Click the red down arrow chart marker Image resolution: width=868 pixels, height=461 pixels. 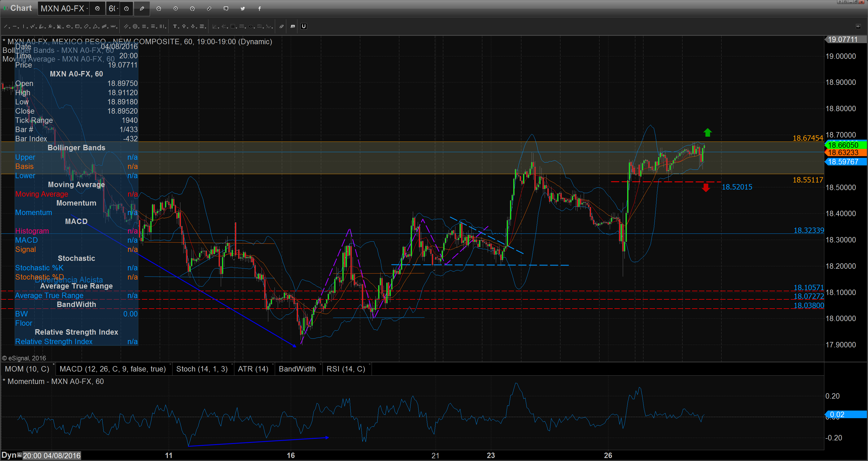click(x=706, y=187)
